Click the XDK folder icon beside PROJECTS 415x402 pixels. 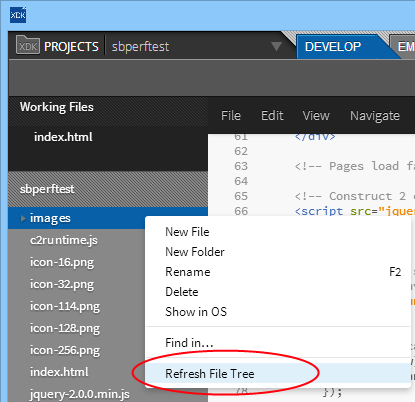pyautogui.click(x=28, y=45)
